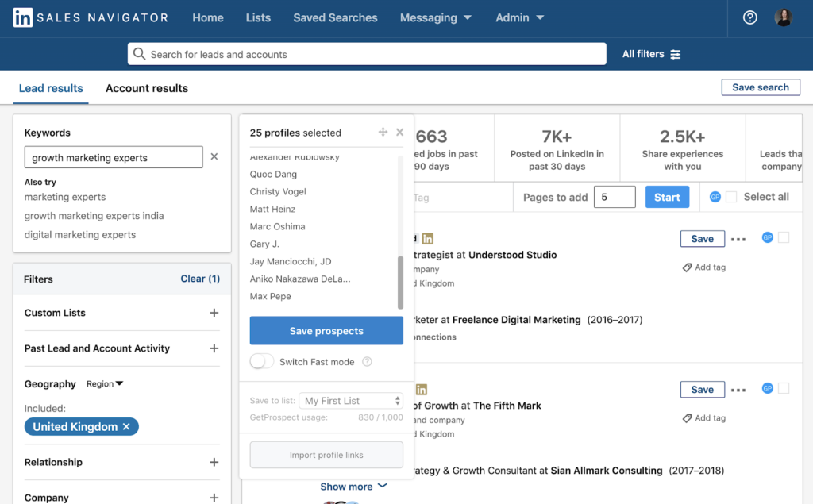Click LinkedIn premium badge on Understood Studio lead
Viewport: 813px width, 504px height.
428,239
